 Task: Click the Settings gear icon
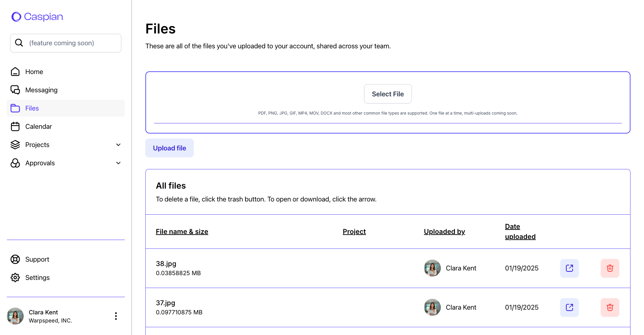(x=15, y=278)
